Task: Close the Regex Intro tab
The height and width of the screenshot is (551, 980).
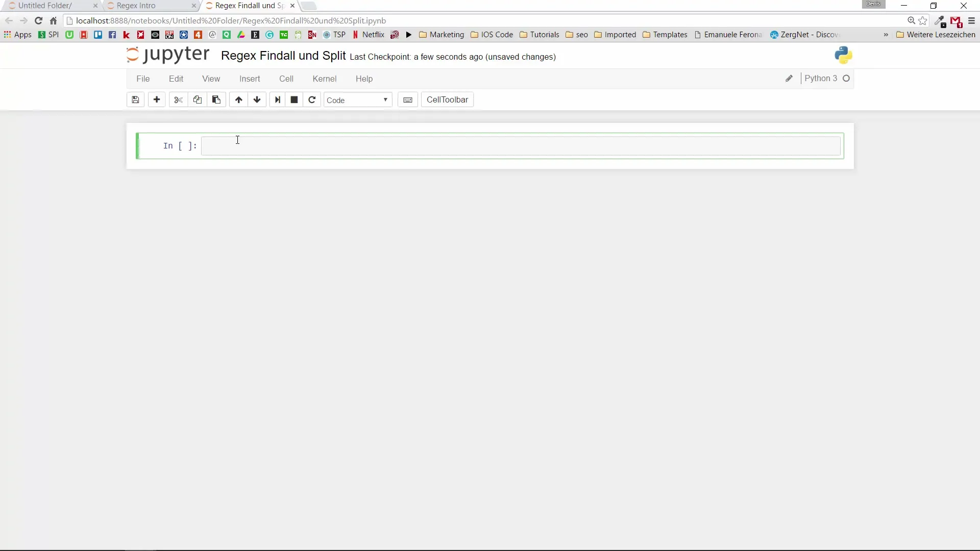Action: click(193, 6)
